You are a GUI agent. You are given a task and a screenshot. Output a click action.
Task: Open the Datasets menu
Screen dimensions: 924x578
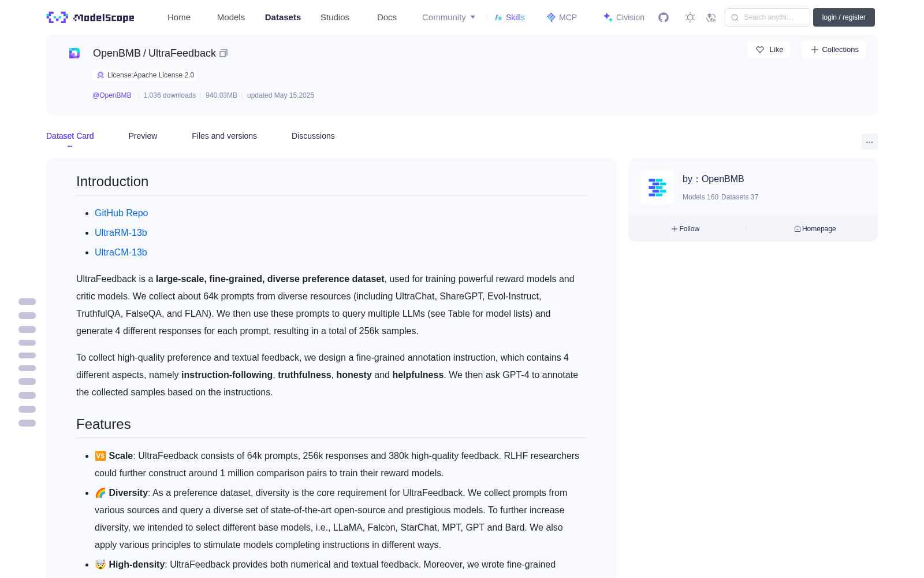click(283, 17)
